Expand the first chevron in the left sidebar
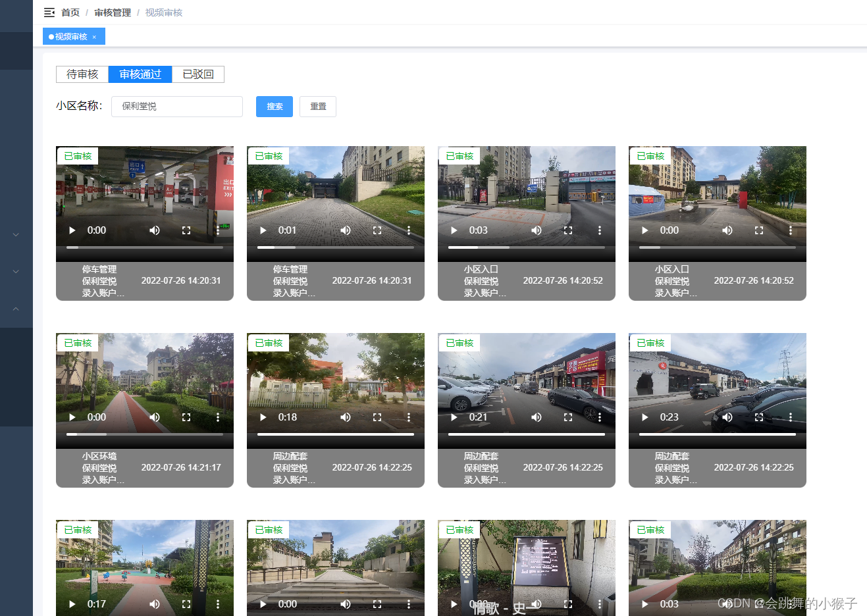The image size is (867, 616). 16,234
